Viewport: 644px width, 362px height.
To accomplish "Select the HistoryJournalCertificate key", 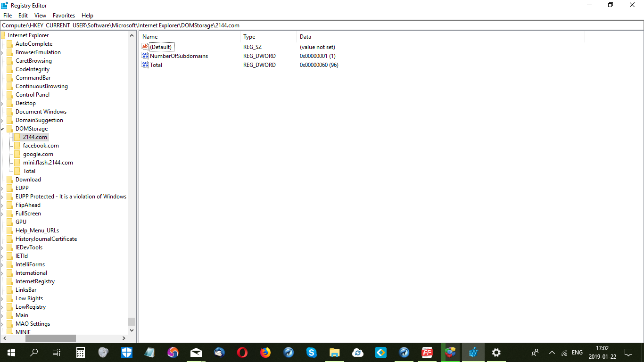I will tap(46, 239).
